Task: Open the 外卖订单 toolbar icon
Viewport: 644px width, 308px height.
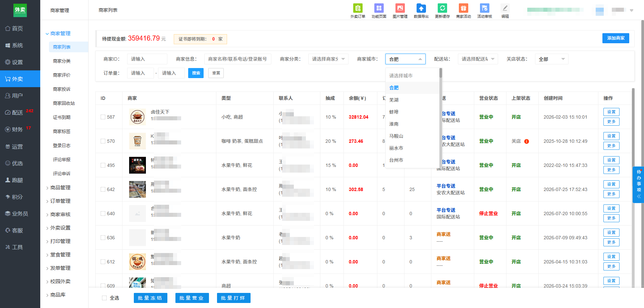Action: point(358,11)
